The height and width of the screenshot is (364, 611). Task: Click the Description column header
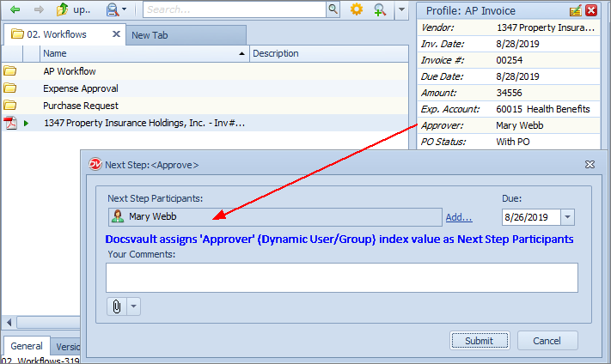pos(329,53)
